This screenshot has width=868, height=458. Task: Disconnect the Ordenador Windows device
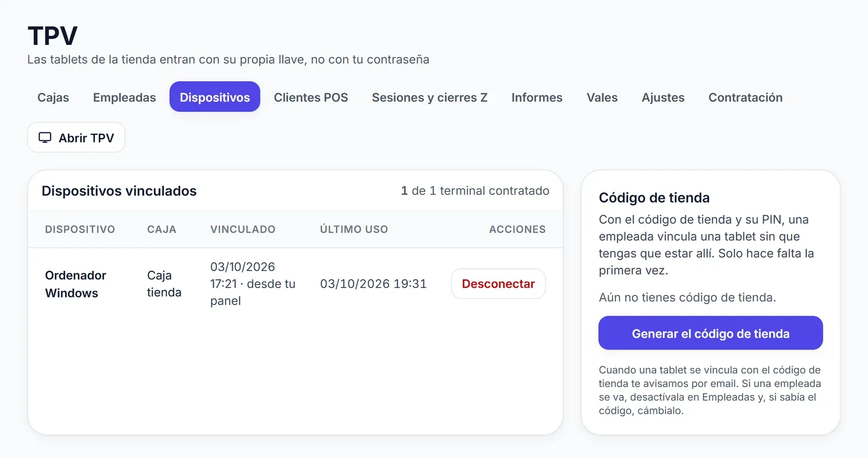tap(498, 283)
